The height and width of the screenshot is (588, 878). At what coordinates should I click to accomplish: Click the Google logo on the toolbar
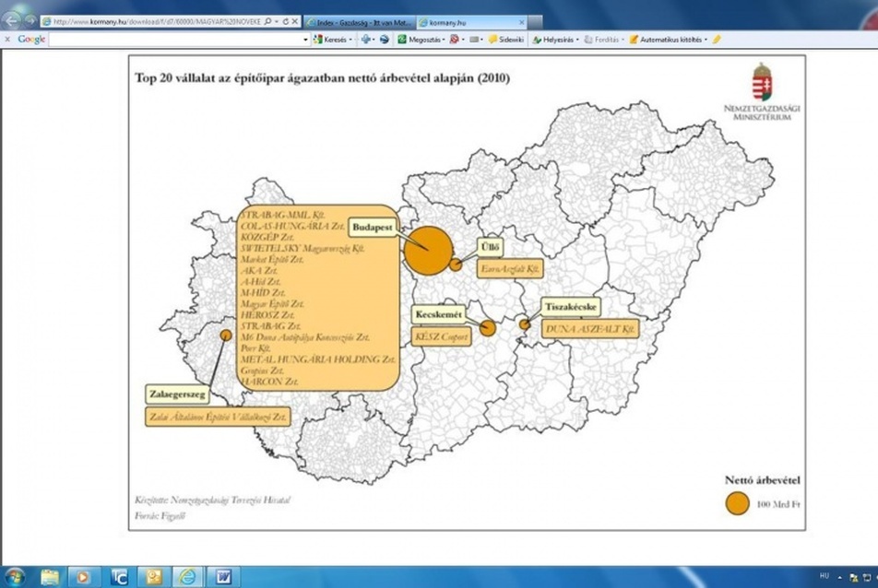click(x=31, y=39)
